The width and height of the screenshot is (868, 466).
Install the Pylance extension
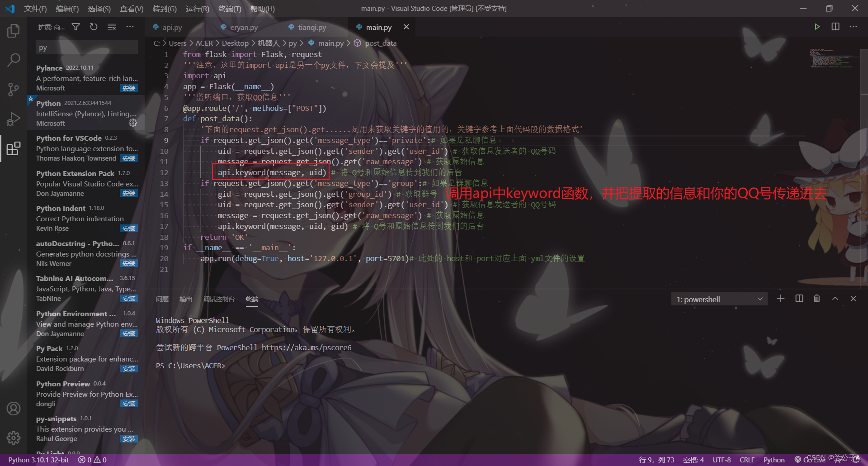click(129, 88)
